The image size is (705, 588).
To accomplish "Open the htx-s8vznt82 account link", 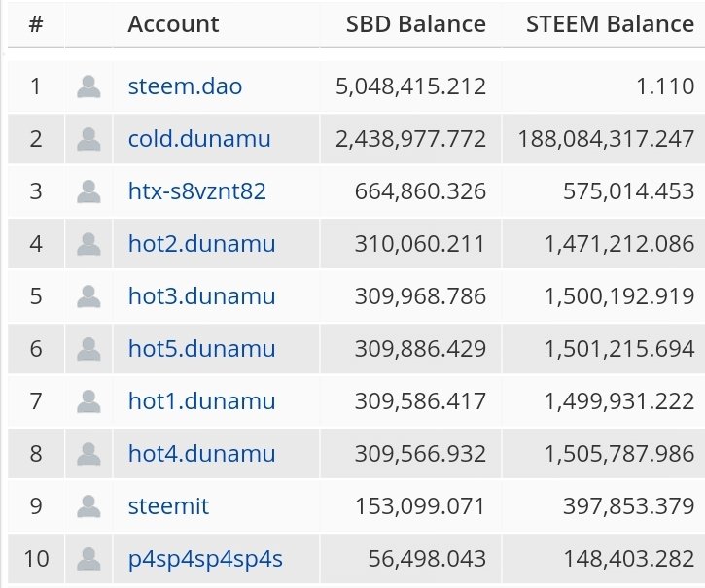I will [197, 191].
